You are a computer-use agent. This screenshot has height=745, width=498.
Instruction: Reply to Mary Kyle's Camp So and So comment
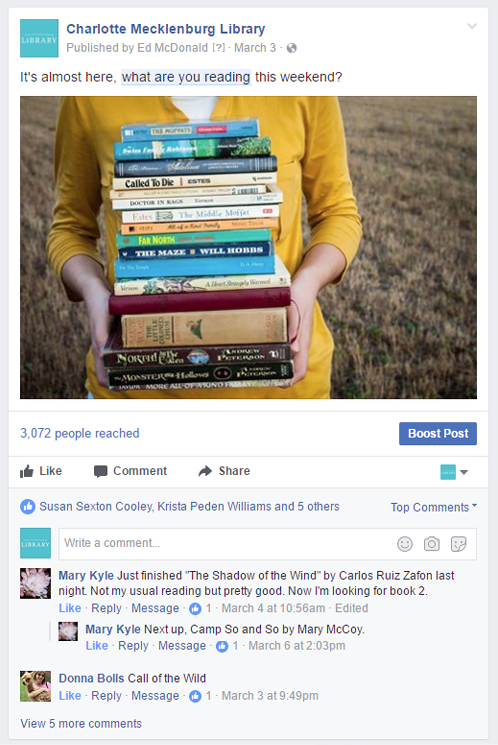(133, 646)
